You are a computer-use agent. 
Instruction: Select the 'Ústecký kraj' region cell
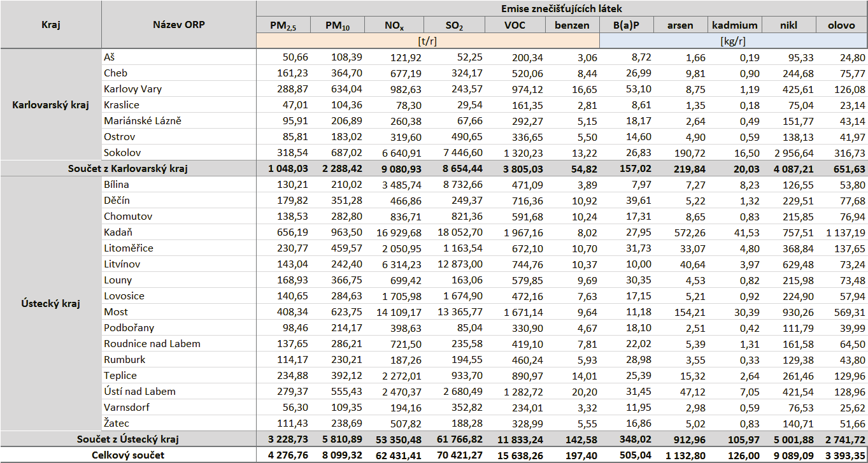click(51, 303)
